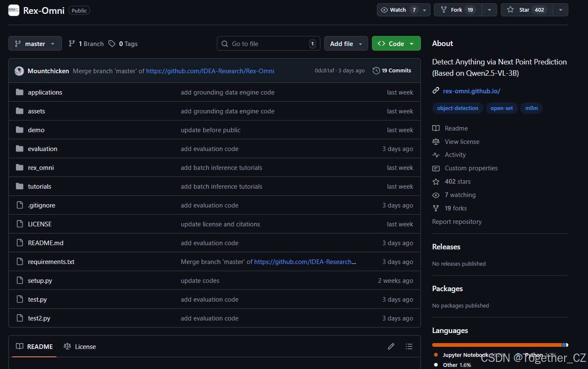Click the white Other language dot
This screenshot has height=369, width=588.
(x=436, y=365)
